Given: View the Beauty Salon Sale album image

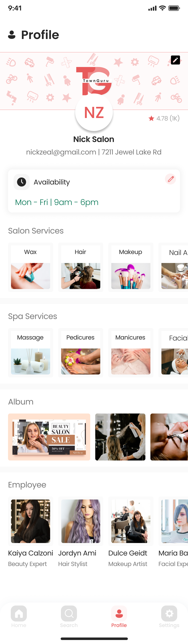Looking at the screenshot, I should (49, 437).
